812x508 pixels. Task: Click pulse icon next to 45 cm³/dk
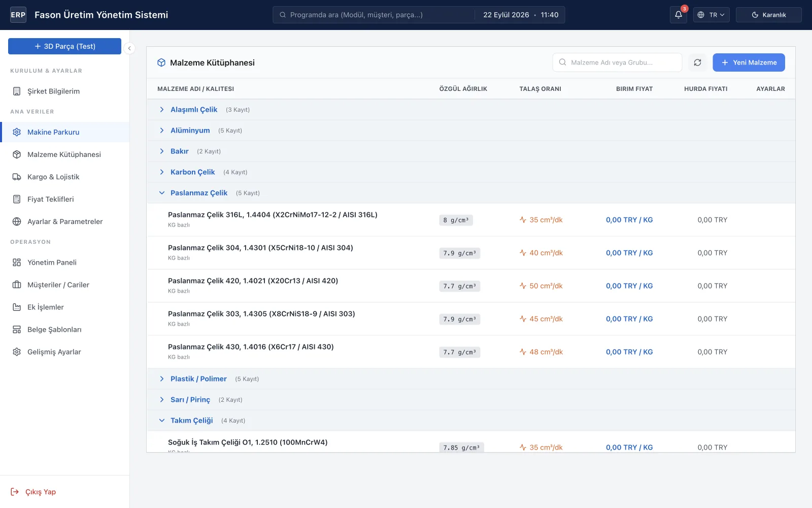click(x=523, y=319)
